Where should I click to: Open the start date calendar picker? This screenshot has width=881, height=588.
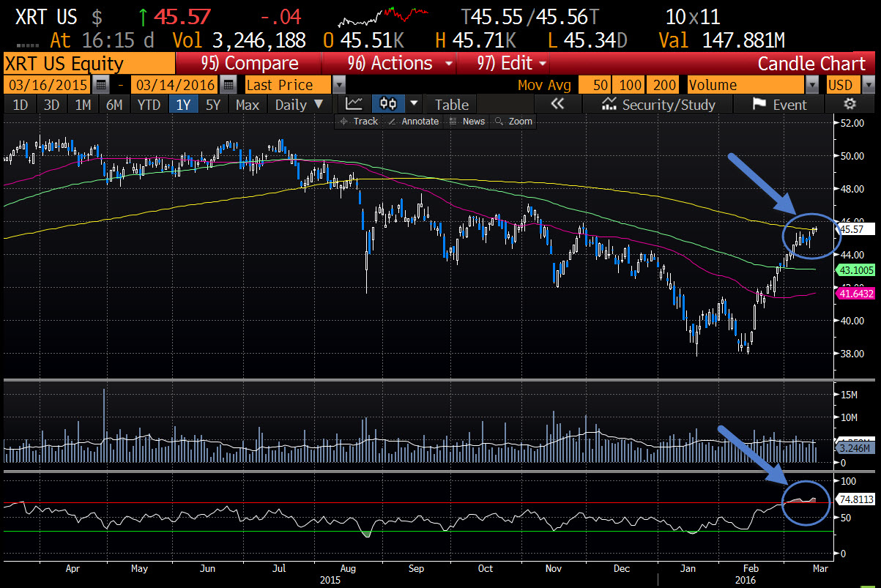click(101, 85)
